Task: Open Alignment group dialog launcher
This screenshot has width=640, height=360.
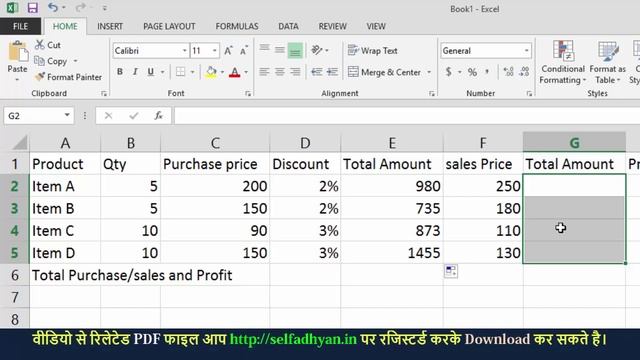Action: click(x=431, y=94)
